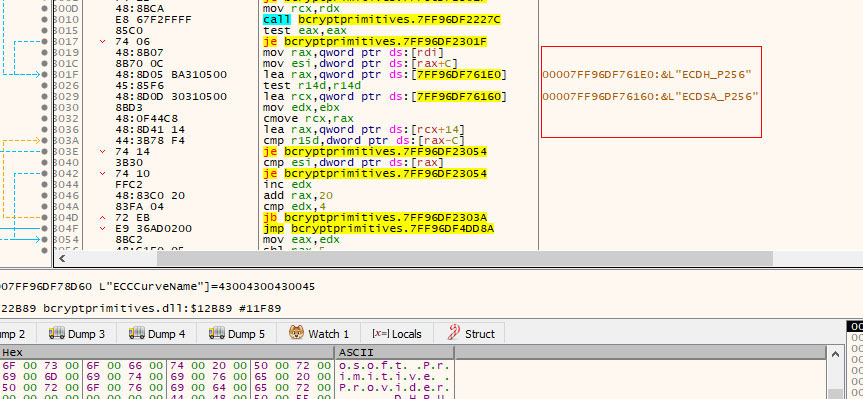Toggle breakpoint dot on lea rax ECDH_P256 row
The height and width of the screenshot is (399, 863).
(x=45, y=74)
